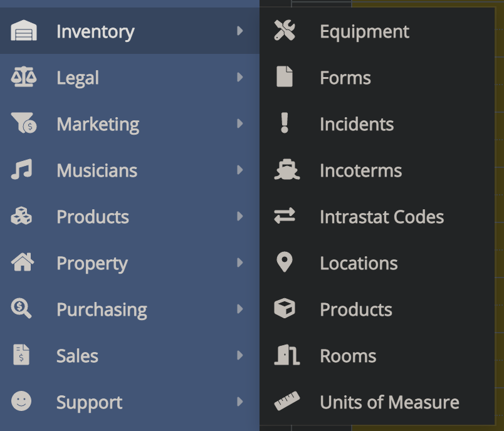
Task: Click the Locations map pin icon
Action: 285,262
